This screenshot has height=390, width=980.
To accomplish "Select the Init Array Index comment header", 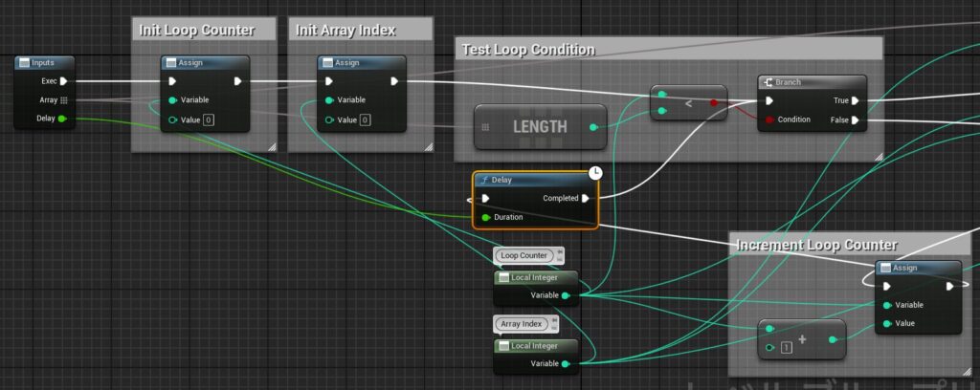I will click(360, 30).
